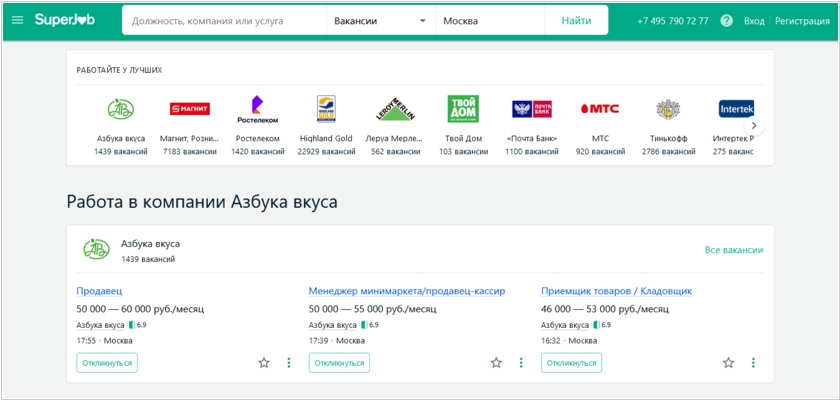Click «Почта Банк» carousel label
This screenshot has width=840, height=400.
(532, 139)
